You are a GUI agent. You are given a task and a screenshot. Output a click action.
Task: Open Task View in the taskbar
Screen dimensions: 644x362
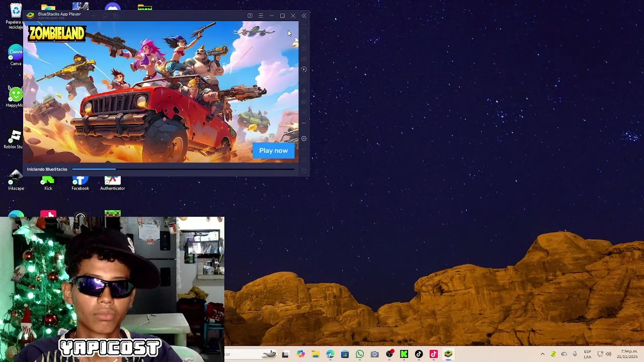pos(285,354)
